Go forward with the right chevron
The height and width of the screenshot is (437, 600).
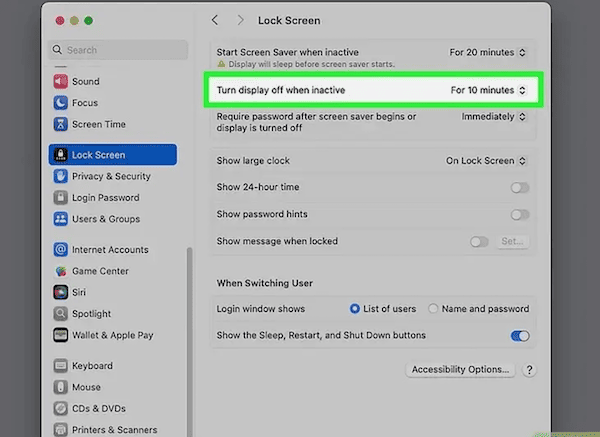(x=240, y=20)
